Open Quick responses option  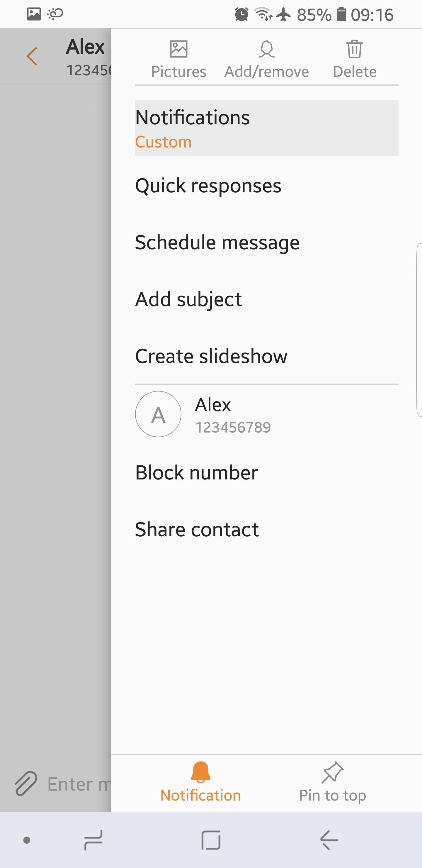coord(266,185)
